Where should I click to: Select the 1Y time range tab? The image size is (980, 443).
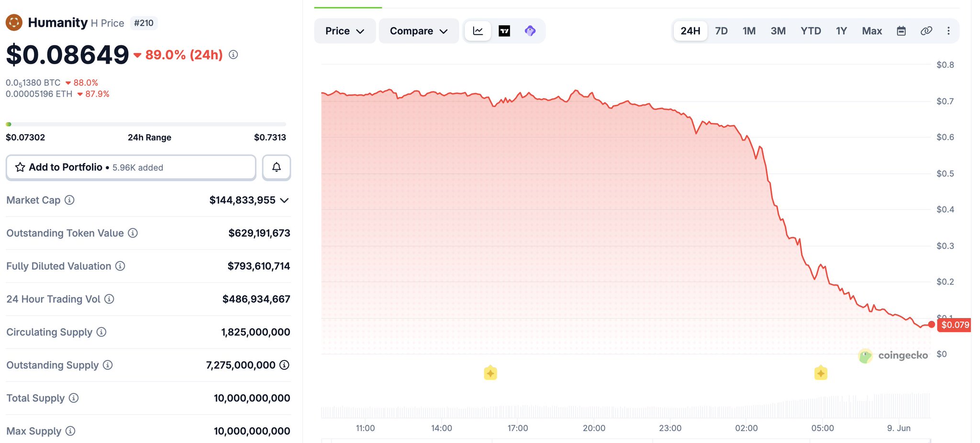pos(841,31)
